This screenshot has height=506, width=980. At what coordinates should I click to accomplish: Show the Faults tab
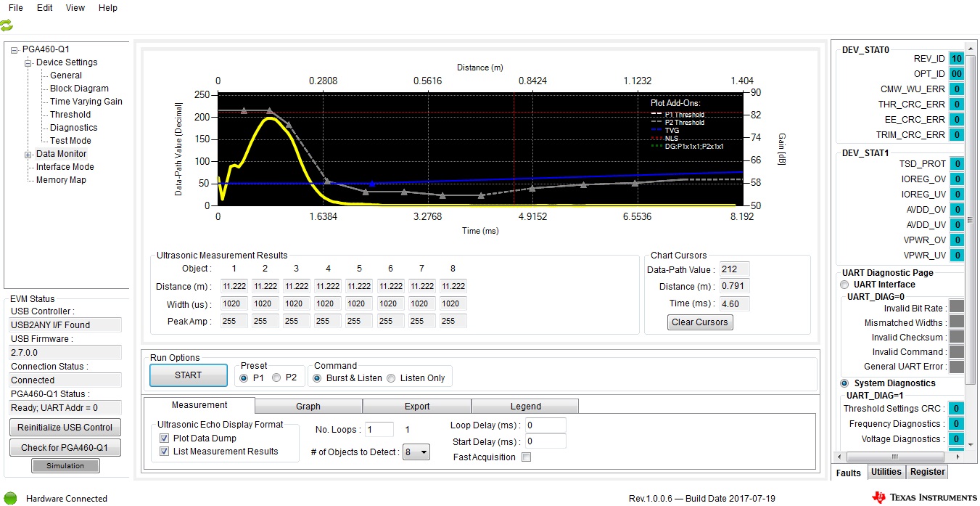849,473
